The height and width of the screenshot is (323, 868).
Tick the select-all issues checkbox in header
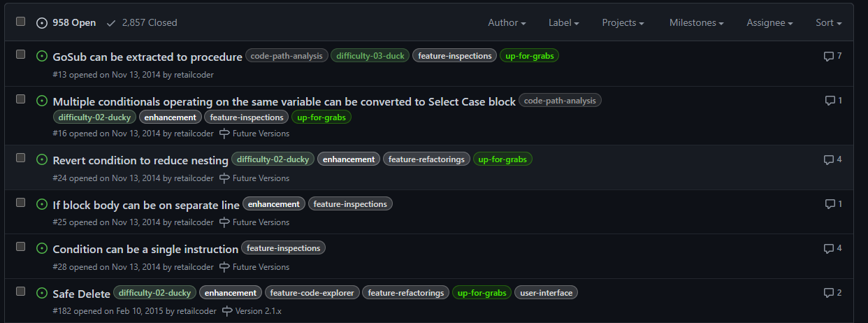click(x=21, y=22)
